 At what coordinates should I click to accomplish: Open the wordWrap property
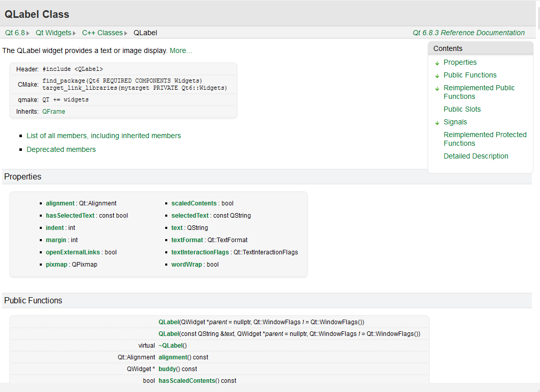click(186, 265)
